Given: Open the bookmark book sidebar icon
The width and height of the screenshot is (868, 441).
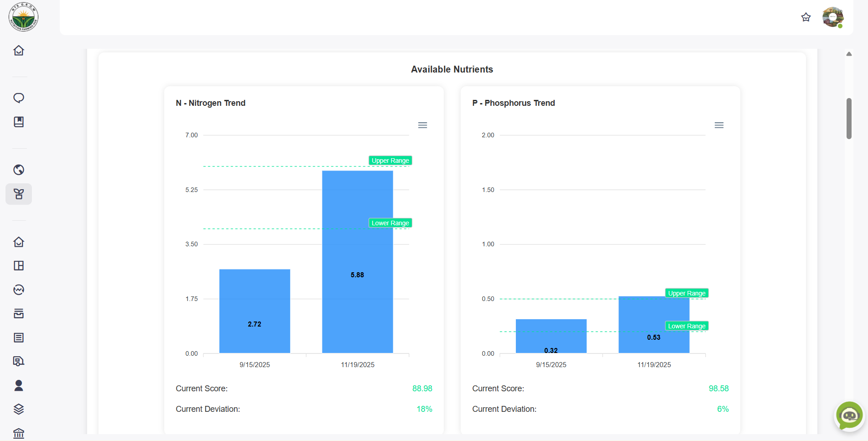Looking at the screenshot, I should click(x=19, y=122).
